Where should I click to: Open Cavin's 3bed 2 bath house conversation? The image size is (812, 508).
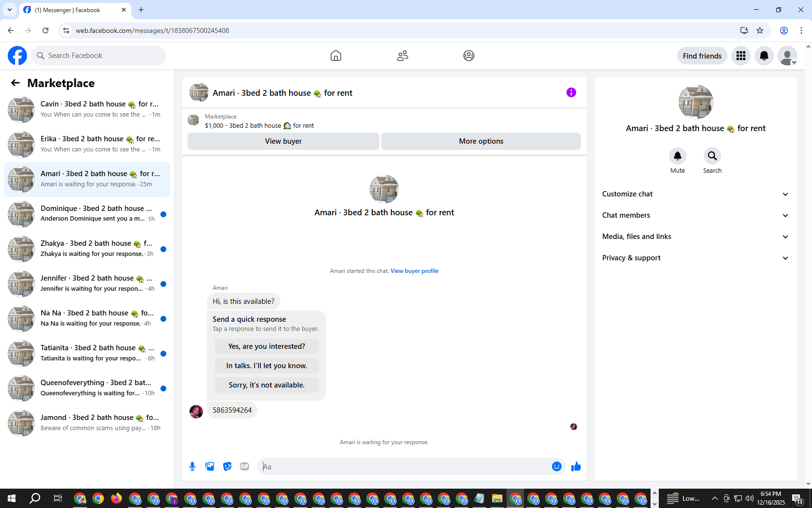(87, 110)
